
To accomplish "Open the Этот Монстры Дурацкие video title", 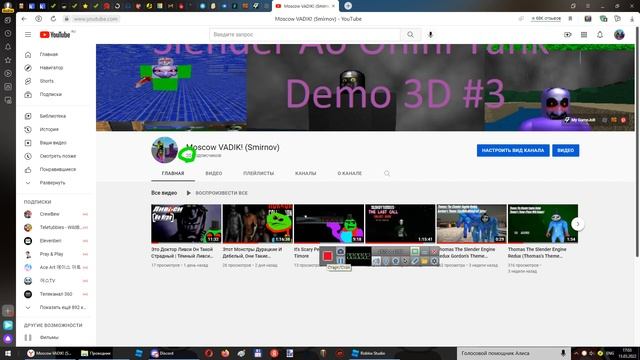I will 252,253.
